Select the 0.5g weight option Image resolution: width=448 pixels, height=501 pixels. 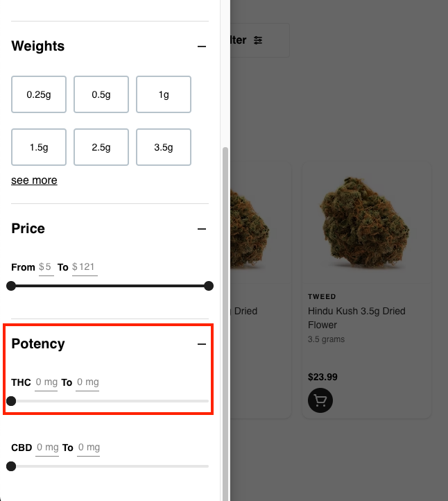101,94
